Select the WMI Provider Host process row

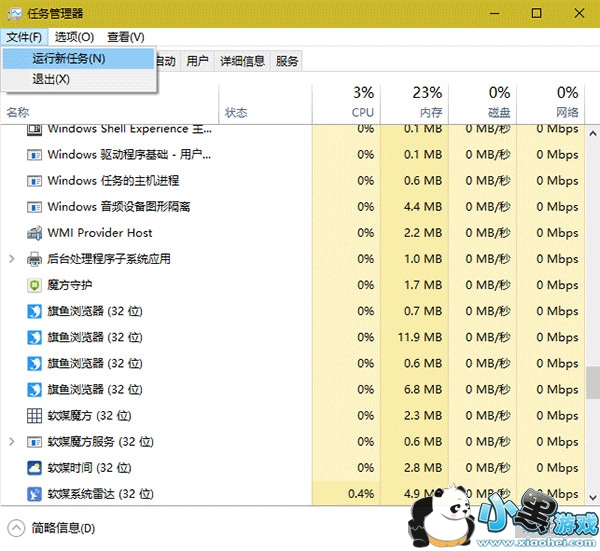(293, 233)
